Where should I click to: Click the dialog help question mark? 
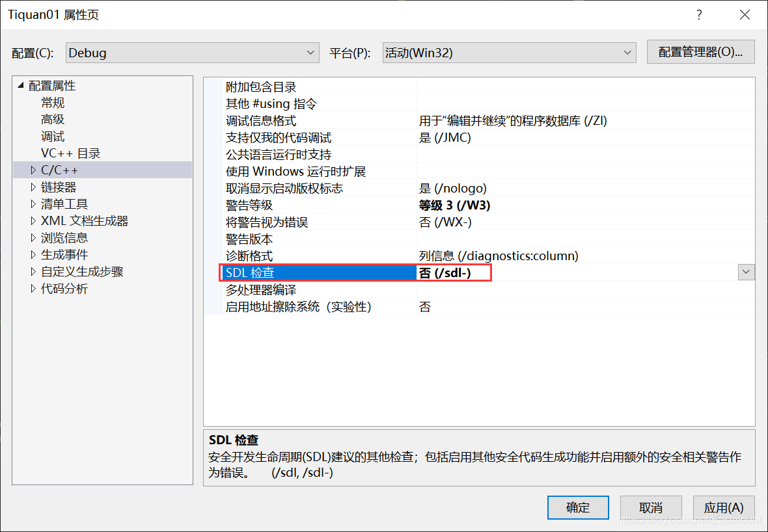(699, 14)
